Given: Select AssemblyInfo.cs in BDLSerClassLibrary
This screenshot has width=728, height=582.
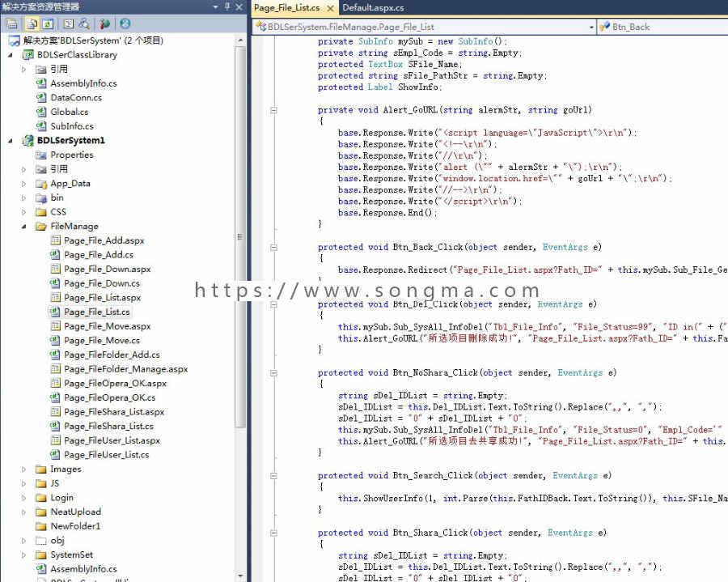Looking at the screenshot, I should click(x=83, y=83).
